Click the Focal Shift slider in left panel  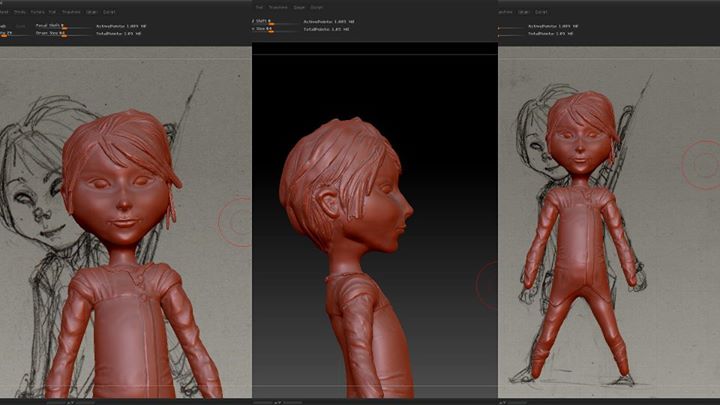[x=50, y=24]
